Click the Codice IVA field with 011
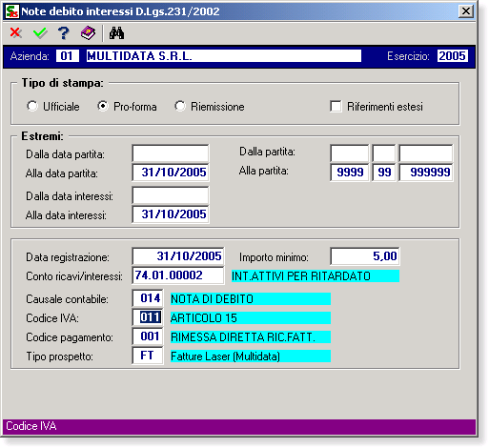The height and width of the screenshot is (448, 489). tap(148, 317)
